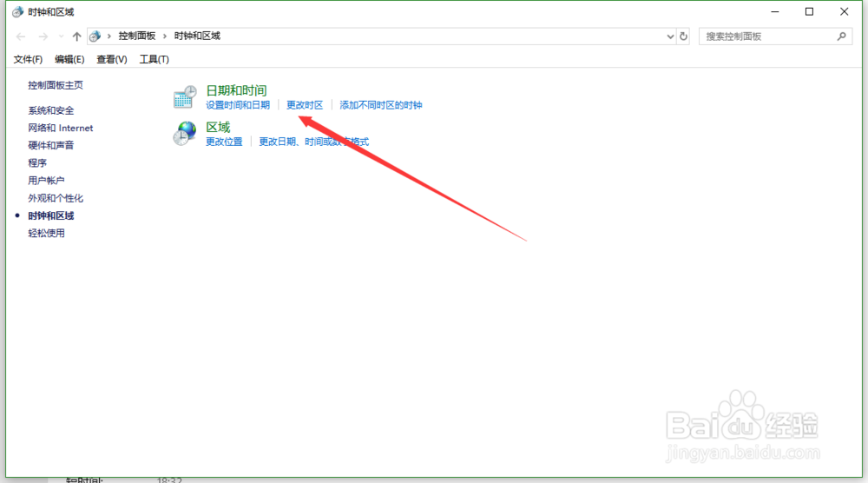Click the 更改位置 link
This screenshot has width=868, height=483.
224,142
